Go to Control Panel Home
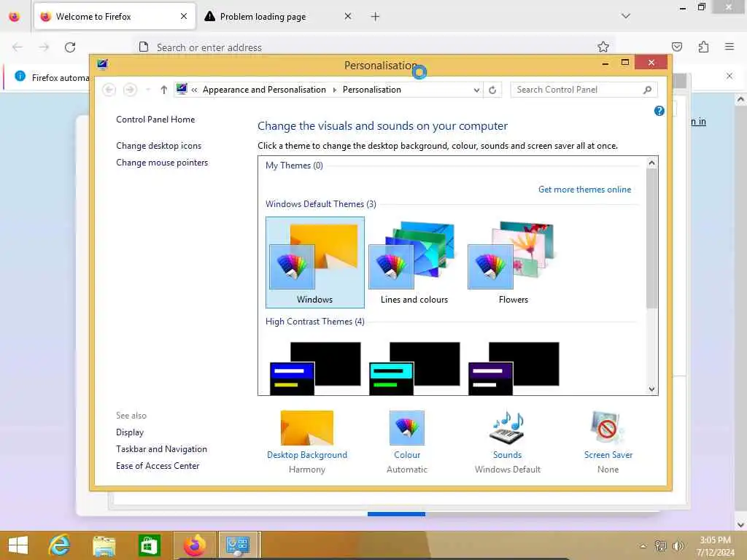This screenshot has height=560, width=747. [155, 120]
